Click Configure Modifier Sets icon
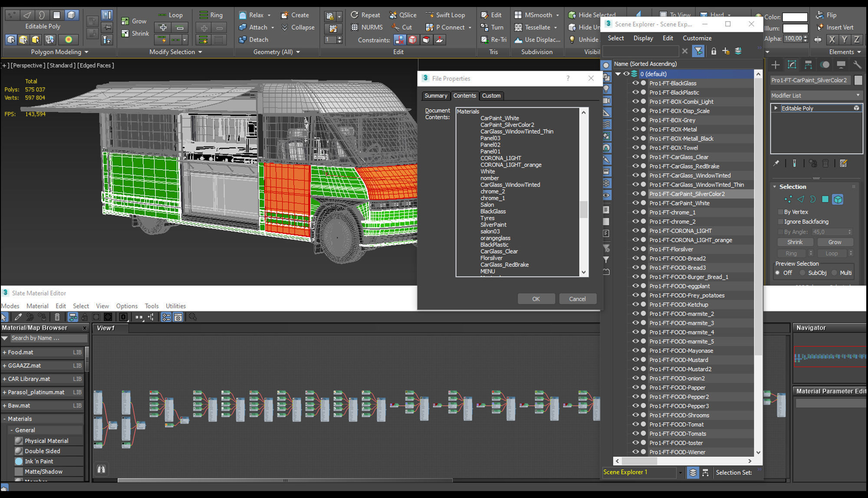This screenshot has height=498, width=868. (843, 164)
